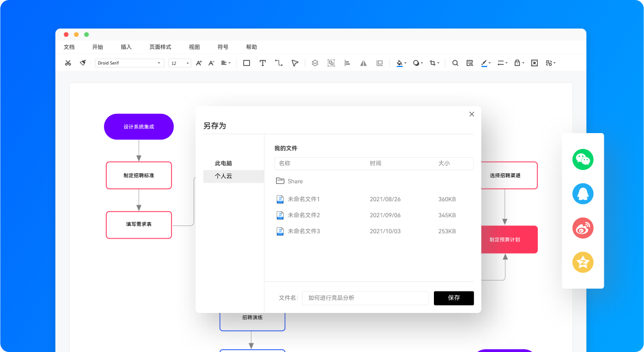
Task: Decrease font size with the A- icon
Action: (x=211, y=63)
